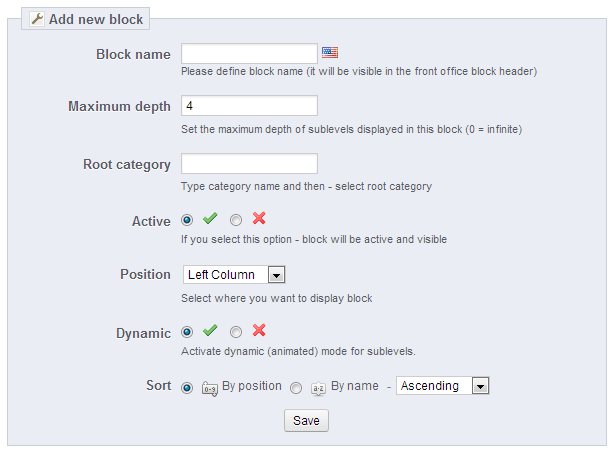615x455 pixels.
Task: Click the wrench icon beside Add new block
Action: [38, 19]
